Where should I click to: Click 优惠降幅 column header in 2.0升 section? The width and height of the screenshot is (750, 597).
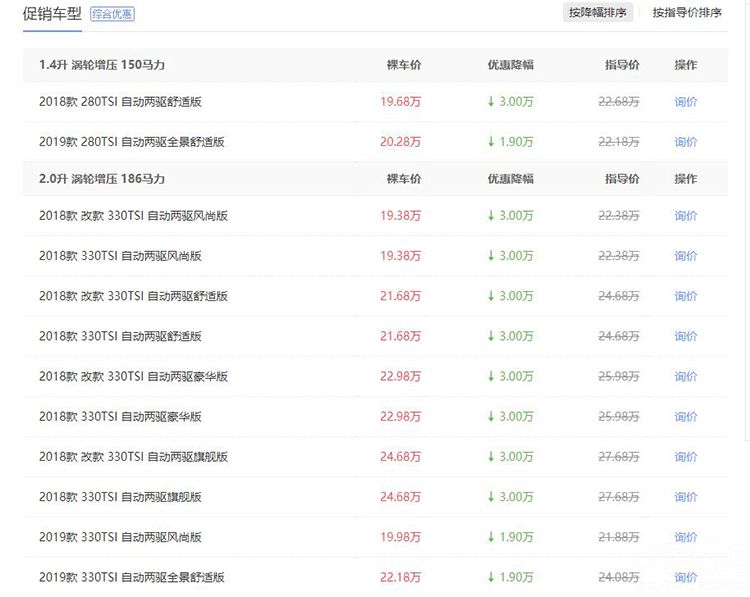[510, 179]
